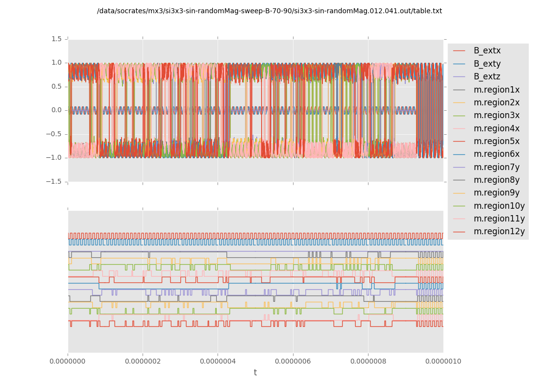Select the m.region7y legend text
Viewport: 539px width, 392px height.
click(x=496, y=167)
